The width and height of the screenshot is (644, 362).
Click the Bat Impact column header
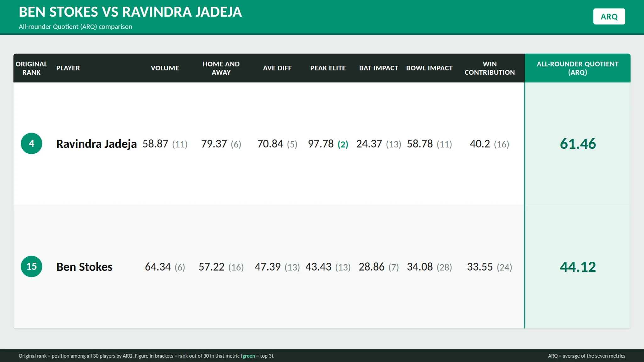pyautogui.click(x=379, y=68)
